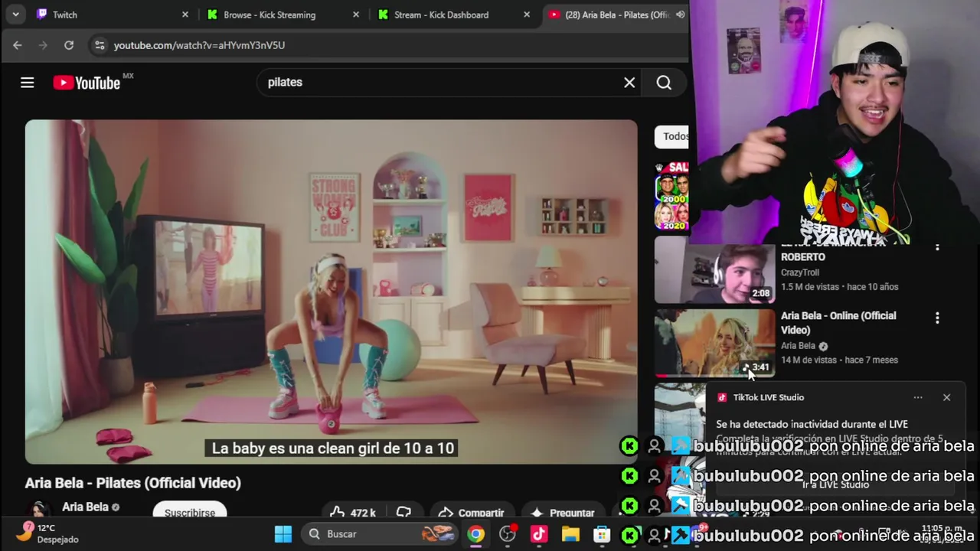
Task: Click the TikTok LIVE Studio notification app icon
Action: coord(722,397)
